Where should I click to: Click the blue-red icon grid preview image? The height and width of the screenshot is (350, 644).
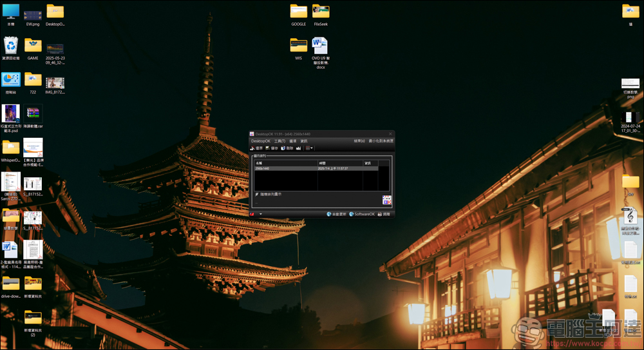(x=386, y=200)
